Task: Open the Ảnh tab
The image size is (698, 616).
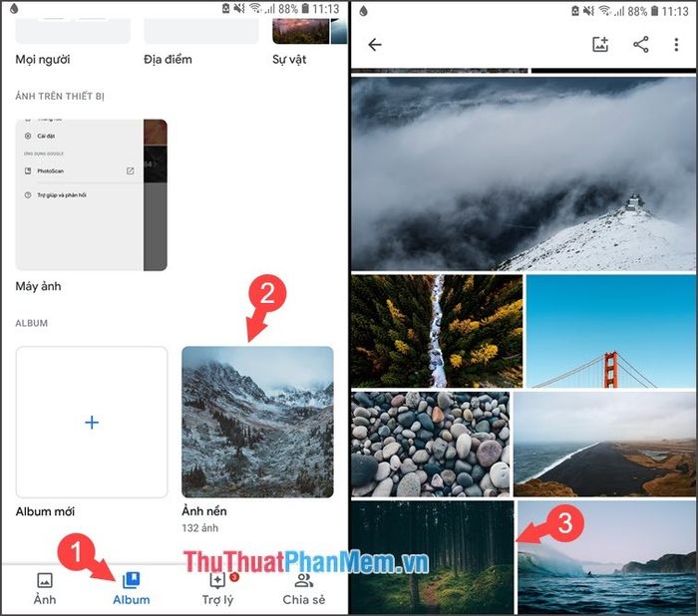Action: click(45, 588)
